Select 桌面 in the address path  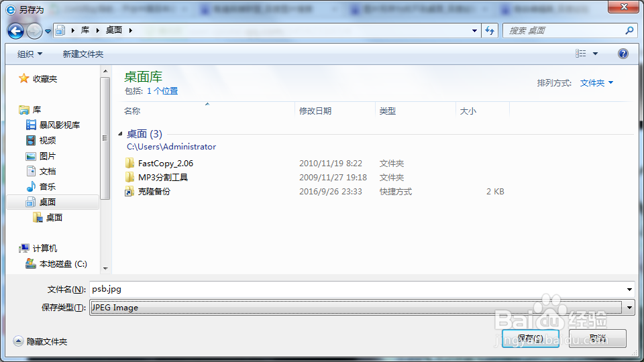[114, 30]
